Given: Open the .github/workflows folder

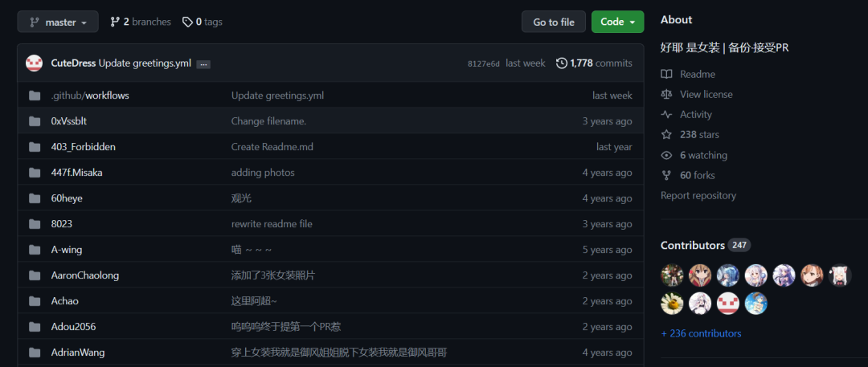Looking at the screenshot, I should pos(90,96).
